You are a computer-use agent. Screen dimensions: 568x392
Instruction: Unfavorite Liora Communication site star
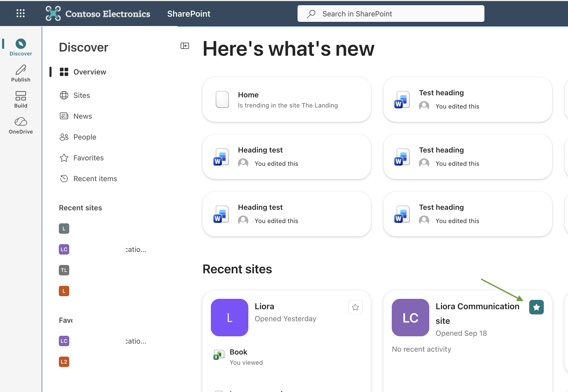click(x=536, y=307)
